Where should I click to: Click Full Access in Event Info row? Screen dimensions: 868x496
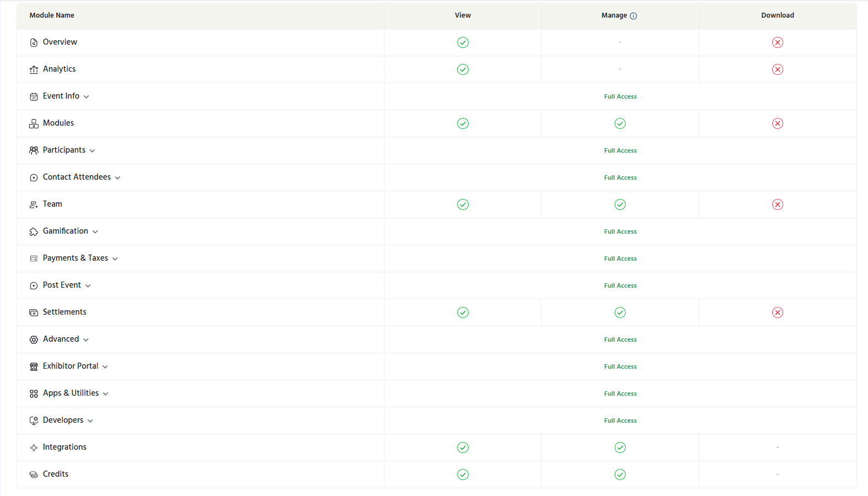(x=620, y=96)
